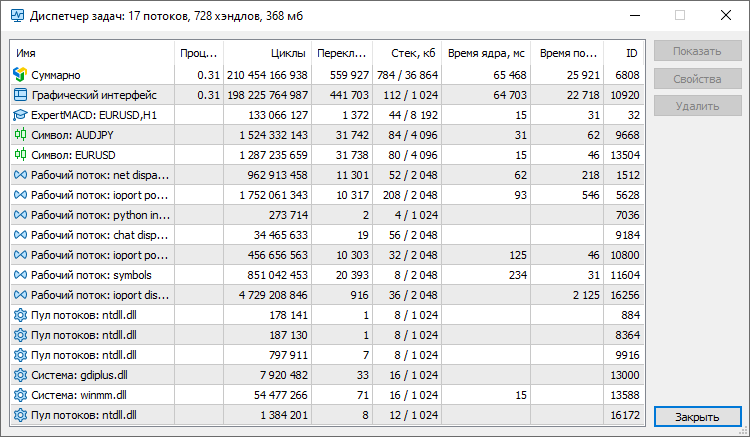Viewport: 750px width, 437px height.
Task: Click the EURUSD symbol candlestick icon
Action: tap(20, 155)
